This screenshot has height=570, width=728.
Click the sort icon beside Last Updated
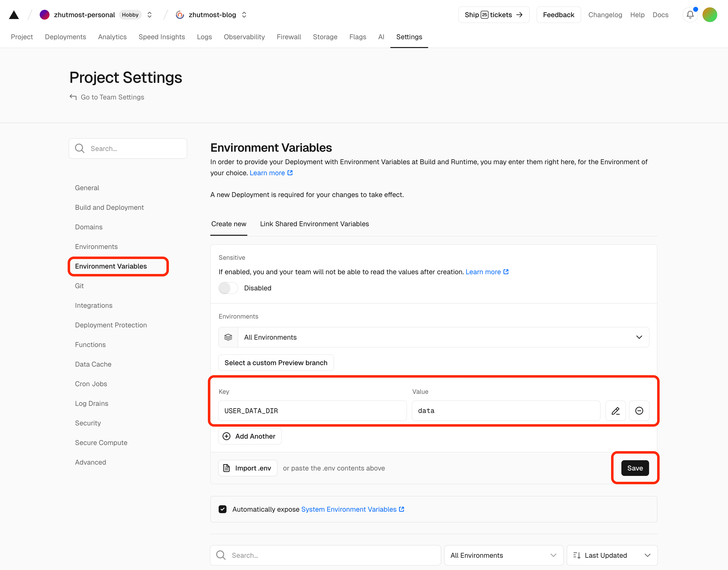point(577,555)
